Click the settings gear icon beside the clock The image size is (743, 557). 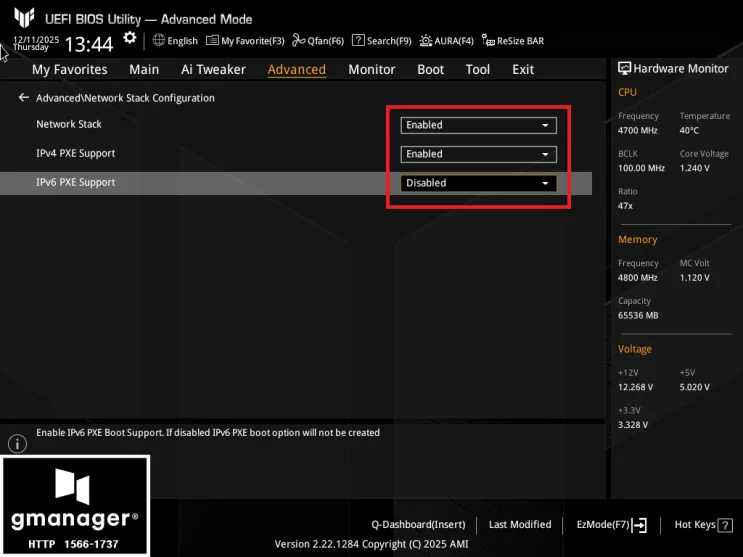(x=129, y=38)
